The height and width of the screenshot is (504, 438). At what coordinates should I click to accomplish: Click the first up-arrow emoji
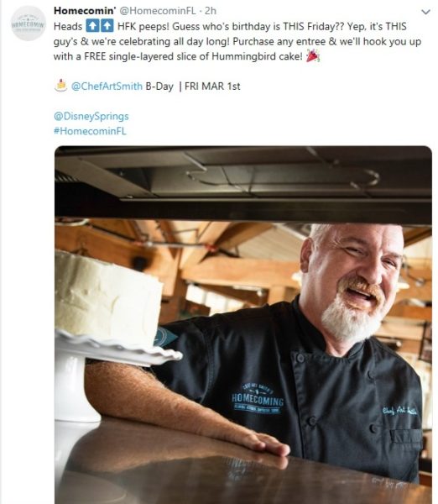pos(92,26)
